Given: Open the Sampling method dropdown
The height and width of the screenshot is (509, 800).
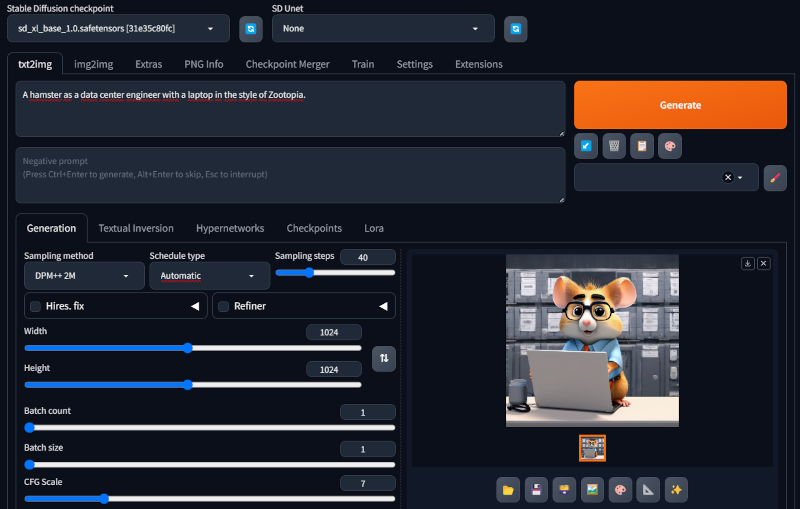Looking at the screenshot, I should pos(83,276).
